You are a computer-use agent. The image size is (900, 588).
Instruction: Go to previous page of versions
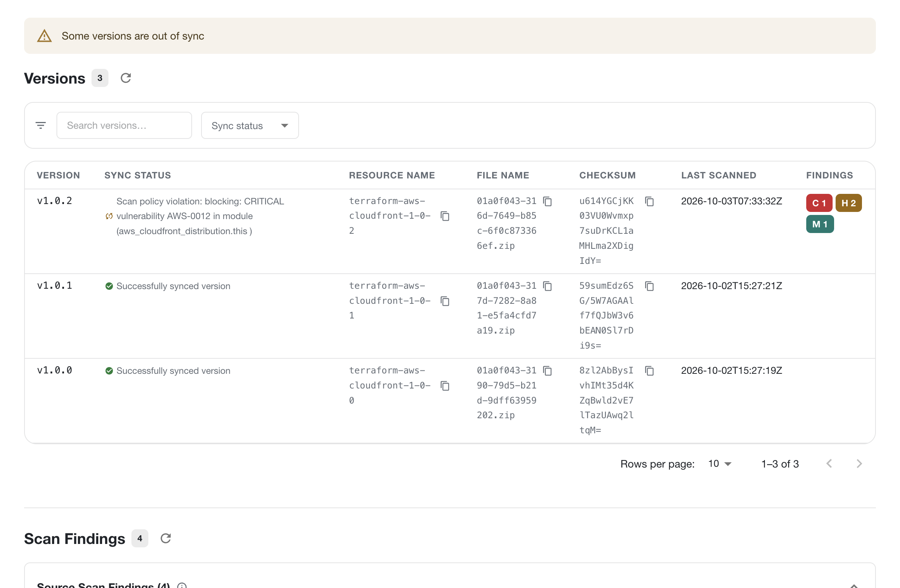click(829, 464)
